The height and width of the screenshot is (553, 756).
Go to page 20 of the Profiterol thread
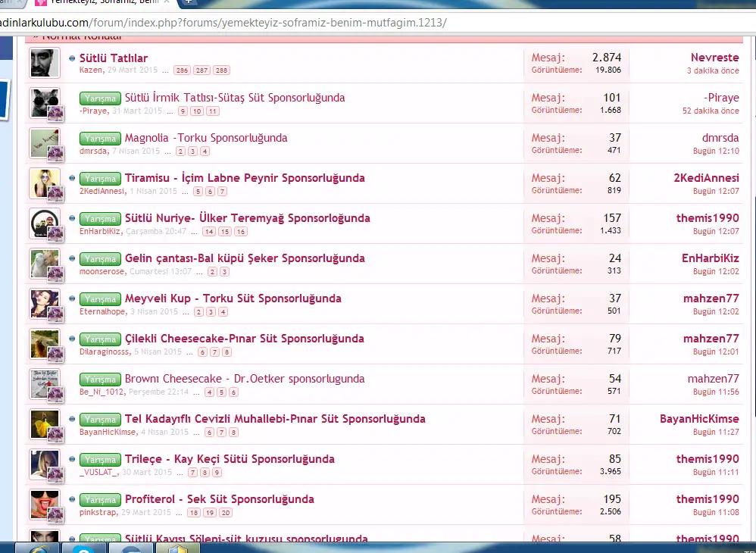[x=226, y=512]
